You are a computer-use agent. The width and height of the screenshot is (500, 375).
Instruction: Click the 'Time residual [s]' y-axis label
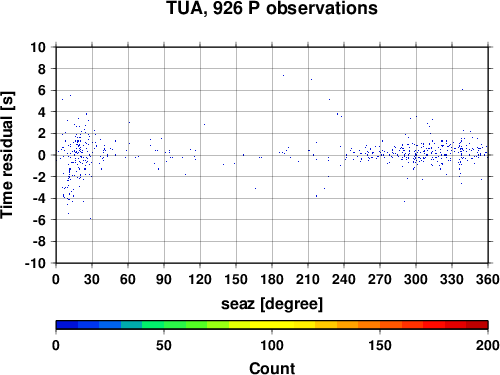(x=7, y=155)
